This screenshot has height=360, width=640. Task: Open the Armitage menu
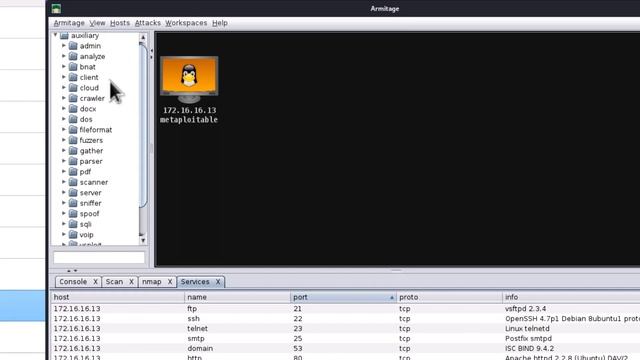pos(69,23)
